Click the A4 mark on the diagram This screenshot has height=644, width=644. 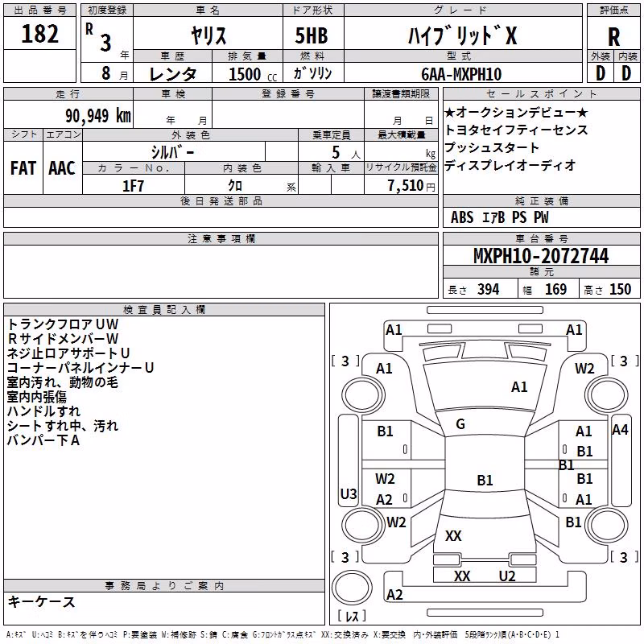pyautogui.click(x=620, y=430)
